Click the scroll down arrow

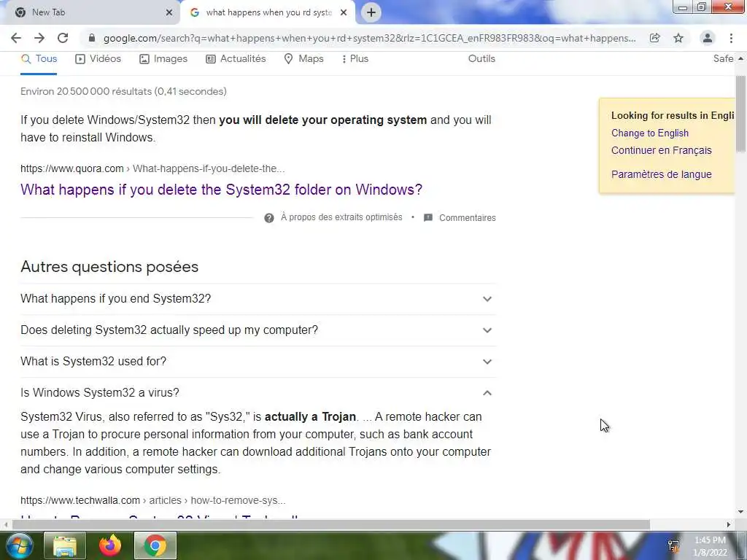click(741, 512)
